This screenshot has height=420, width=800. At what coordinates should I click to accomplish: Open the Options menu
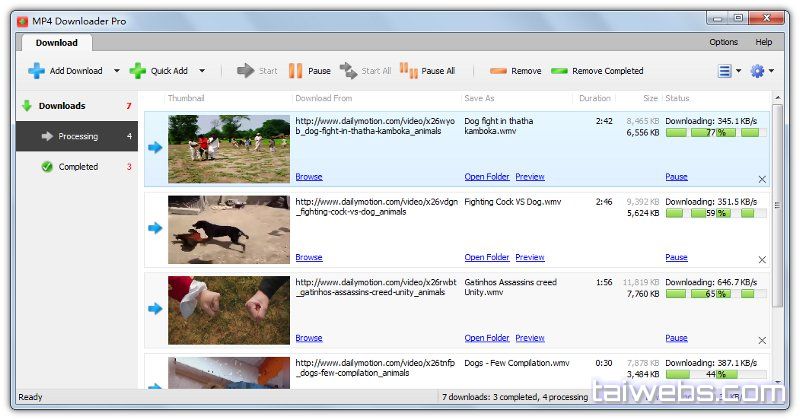723,42
